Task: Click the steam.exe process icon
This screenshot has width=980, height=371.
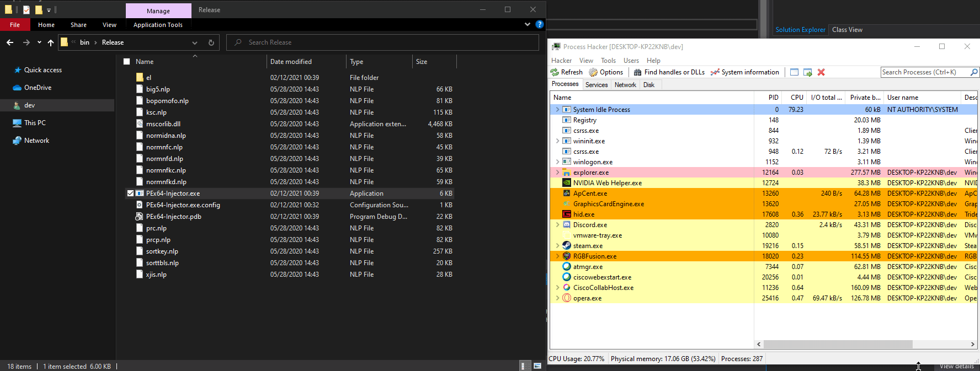Action: tap(566, 246)
